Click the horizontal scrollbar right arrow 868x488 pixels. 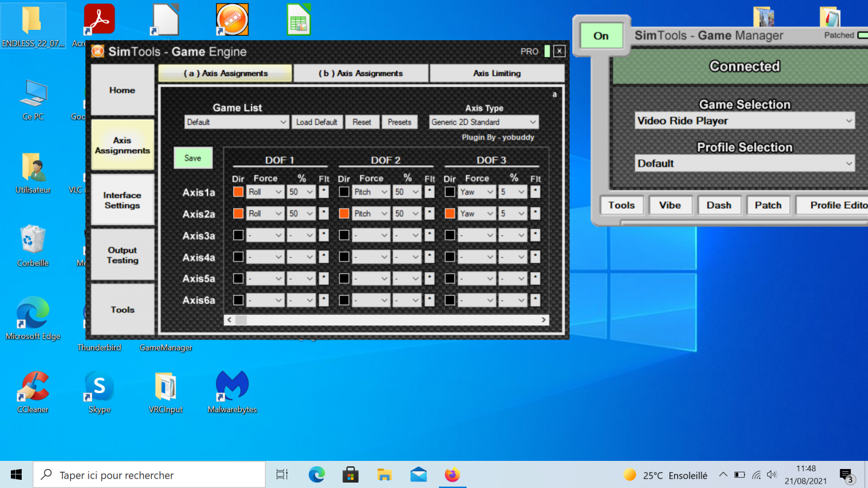[x=544, y=320]
